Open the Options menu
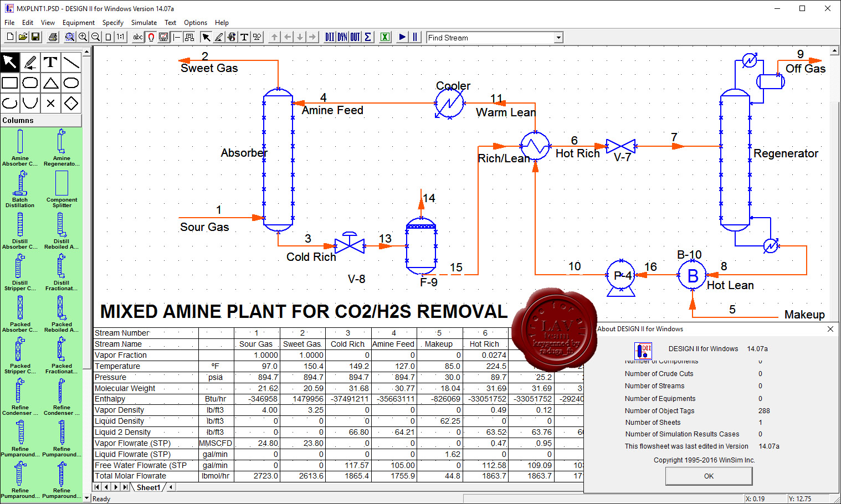841x504 pixels. 196,23
